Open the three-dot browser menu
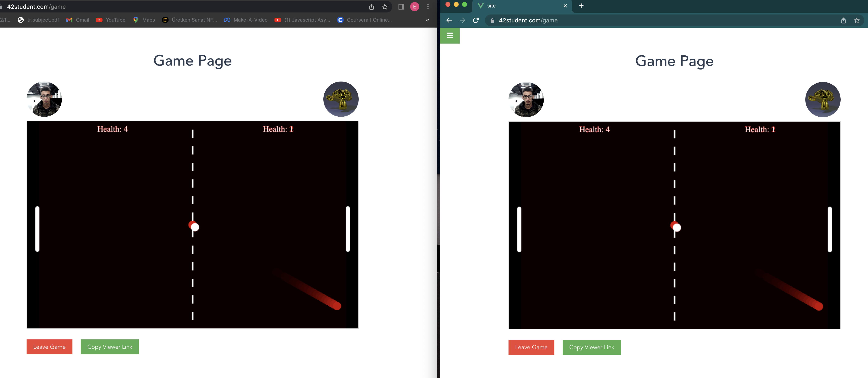 click(428, 7)
